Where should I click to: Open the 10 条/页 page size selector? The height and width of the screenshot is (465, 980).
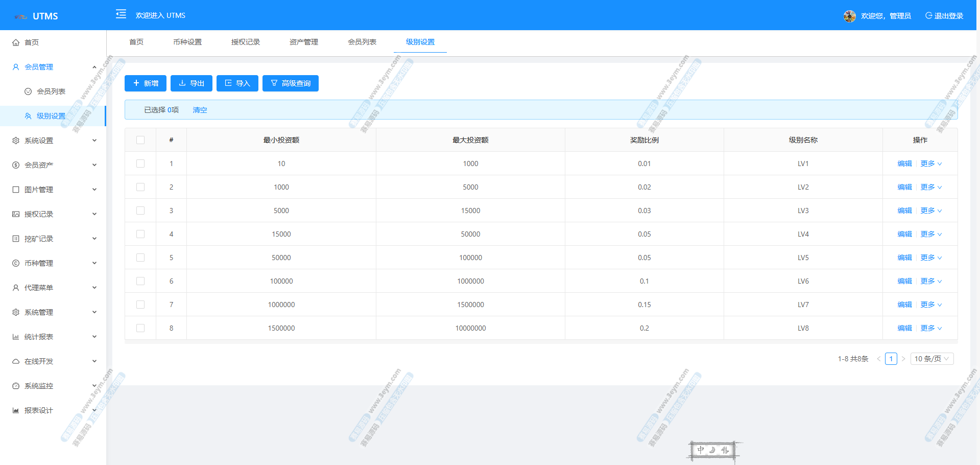tap(931, 359)
